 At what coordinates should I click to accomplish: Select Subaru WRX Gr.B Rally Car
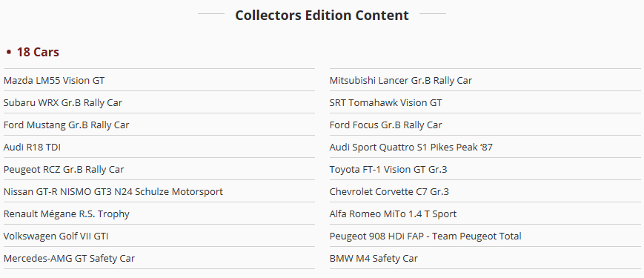click(159, 102)
